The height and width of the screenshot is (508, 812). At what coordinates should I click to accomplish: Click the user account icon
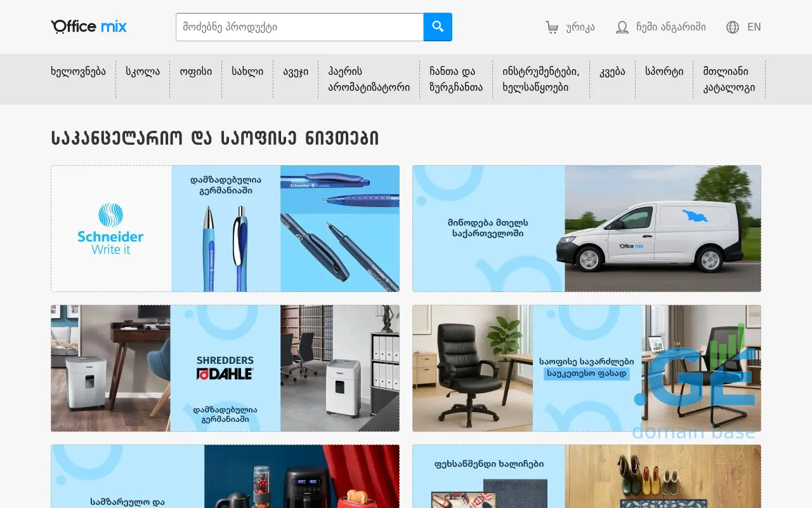(622, 27)
